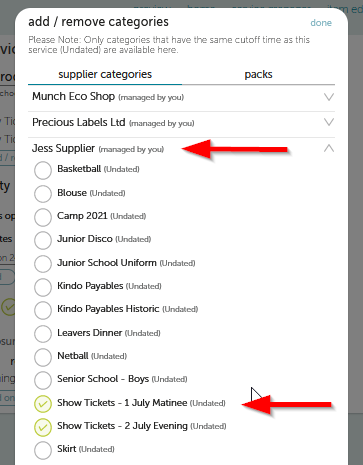Expand Precious Labels Ltd chevron
The image size is (363, 465).
pyautogui.click(x=329, y=122)
